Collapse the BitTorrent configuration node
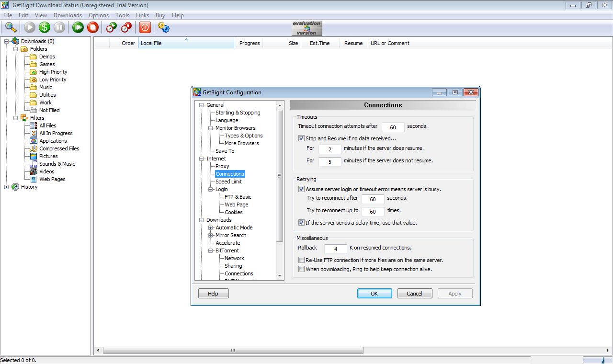This screenshot has width=613, height=364. pos(211,250)
